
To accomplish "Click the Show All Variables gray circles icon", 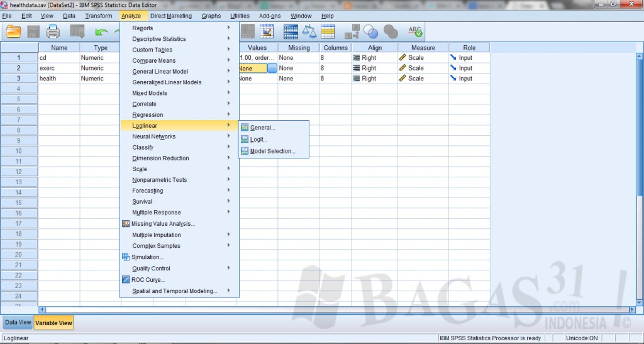I will 391,31.
